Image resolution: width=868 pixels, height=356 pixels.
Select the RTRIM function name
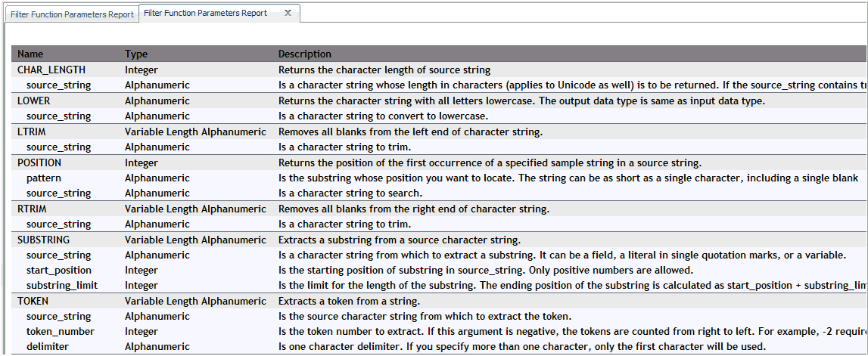(32, 209)
